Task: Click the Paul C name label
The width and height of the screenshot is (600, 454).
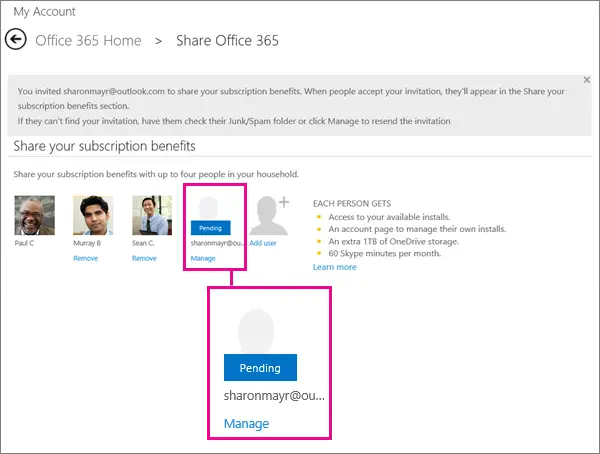Action: [24, 243]
